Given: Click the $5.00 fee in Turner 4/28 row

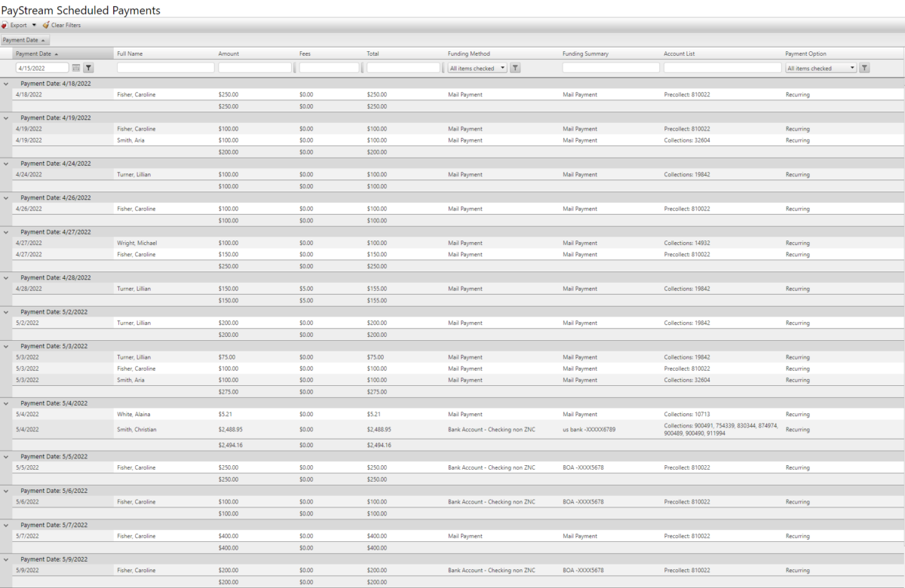Looking at the screenshot, I should tap(306, 289).
